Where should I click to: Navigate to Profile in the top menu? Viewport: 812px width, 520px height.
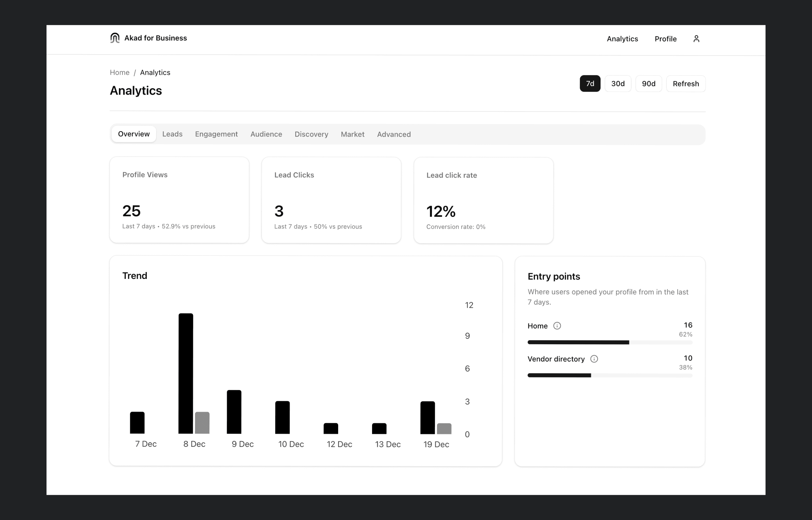tap(665, 39)
